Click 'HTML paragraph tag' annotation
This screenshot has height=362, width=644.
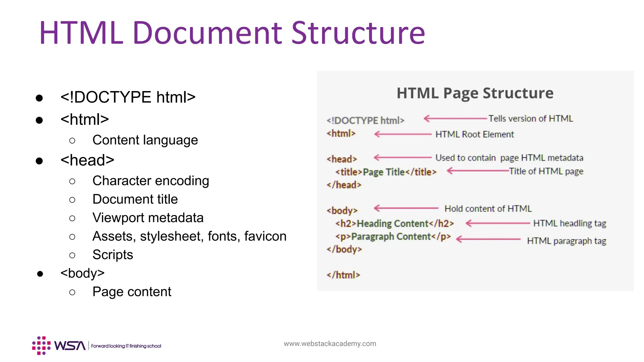(567, 241)
